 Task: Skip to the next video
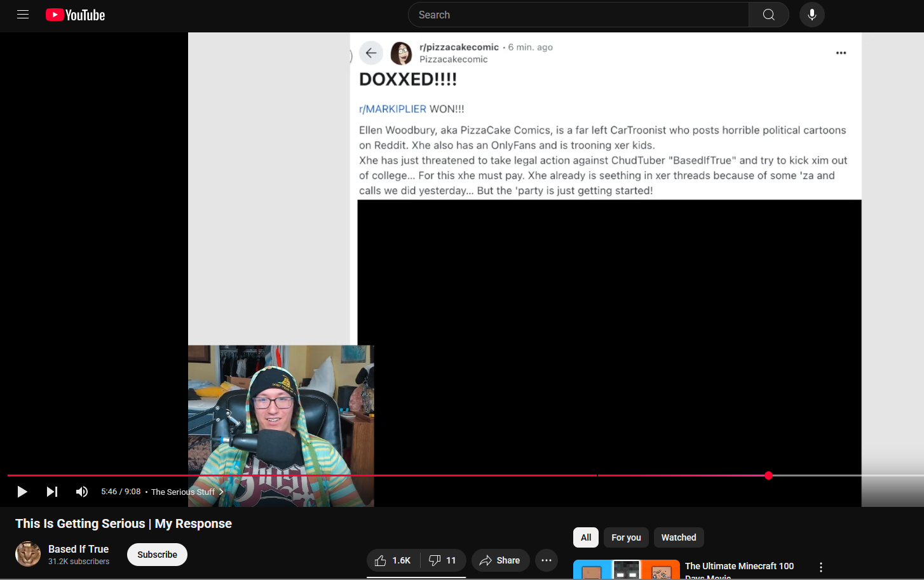click(x=52, y=492)
